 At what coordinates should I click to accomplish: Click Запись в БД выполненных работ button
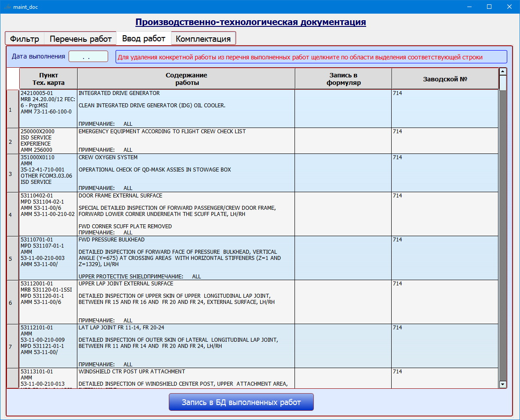pyautogui.click(x=241, y=402)
